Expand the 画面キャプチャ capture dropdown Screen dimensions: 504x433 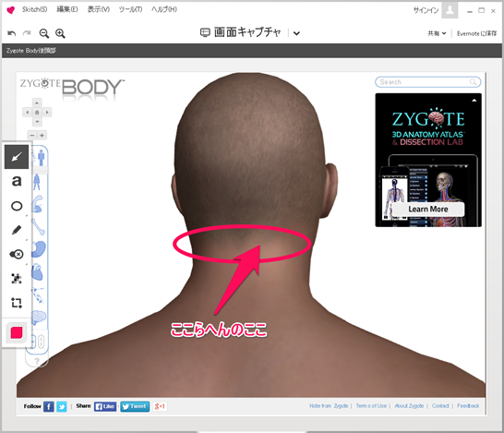(296, 33)
